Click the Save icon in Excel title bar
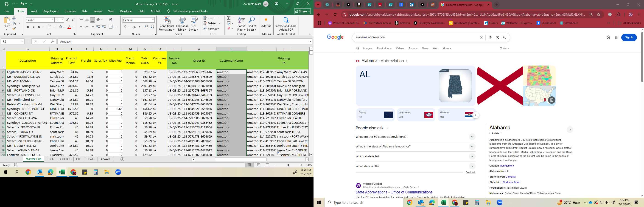The width and height of the screenshot is (644, 207). [7, 4]
